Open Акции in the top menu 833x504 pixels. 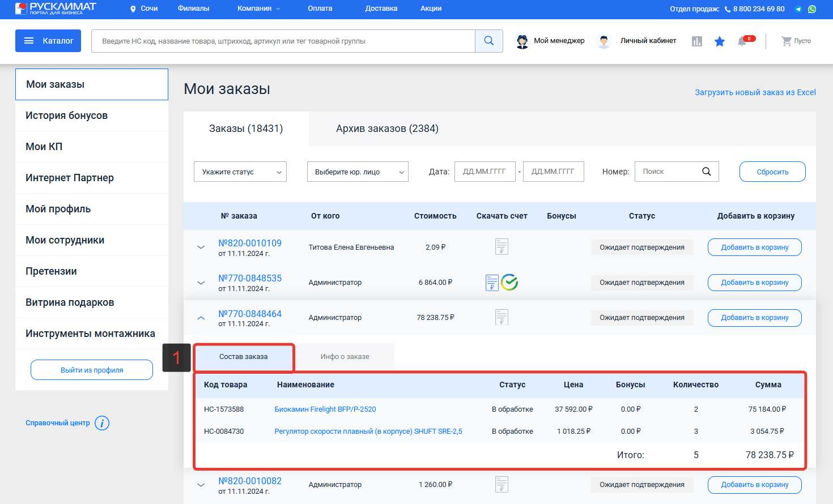pos(431,8)
